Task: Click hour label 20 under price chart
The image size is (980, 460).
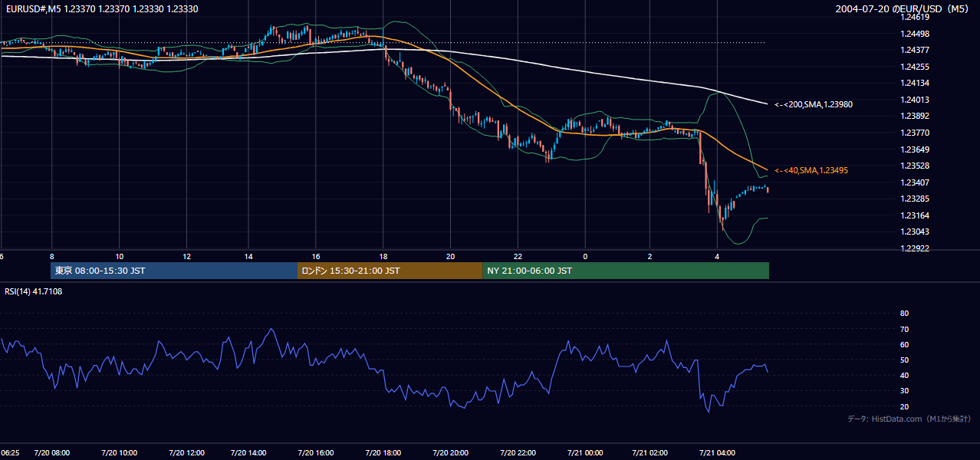Action: tap(451, 256)
